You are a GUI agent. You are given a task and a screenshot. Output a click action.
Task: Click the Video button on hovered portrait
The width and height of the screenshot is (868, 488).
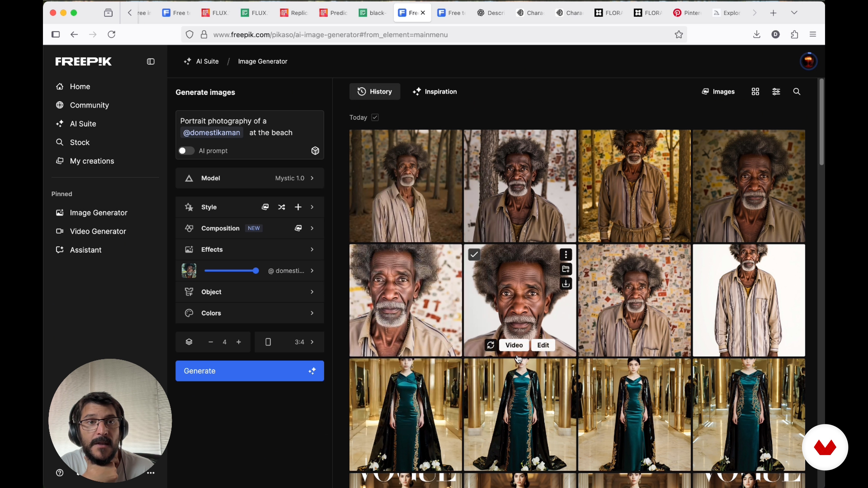(514, 345)
